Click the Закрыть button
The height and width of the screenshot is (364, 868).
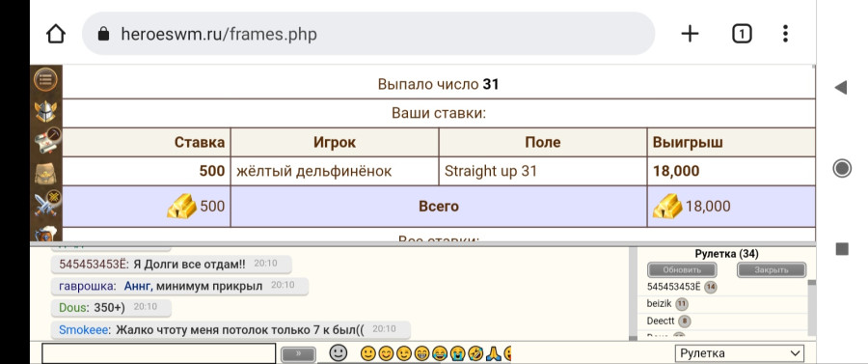(772, 269)
